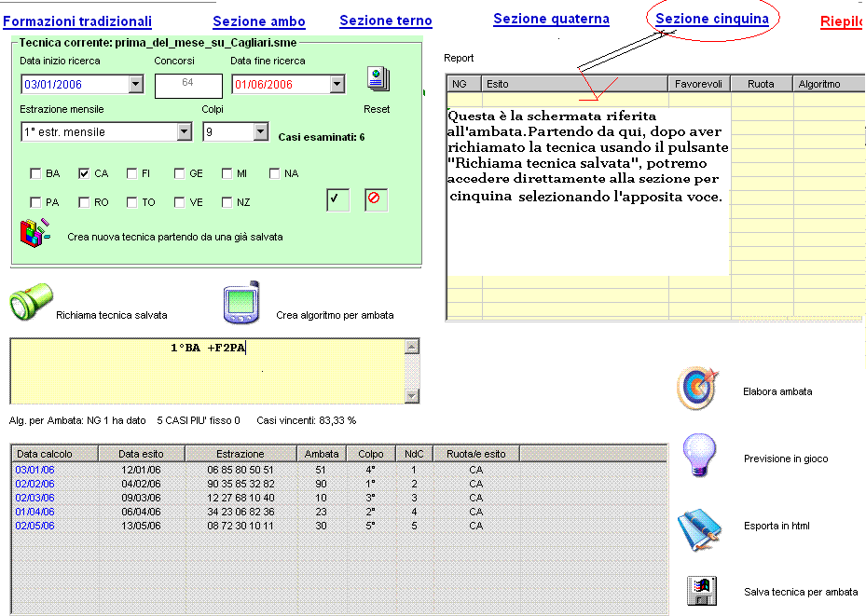Screen dimensions: 866x616
Task: Click the Concorsi input field
Action: point(188,86)
